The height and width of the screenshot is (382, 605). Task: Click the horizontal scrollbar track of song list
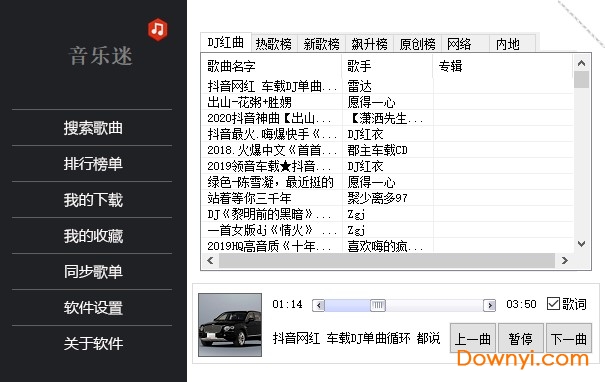click(387, 260)
